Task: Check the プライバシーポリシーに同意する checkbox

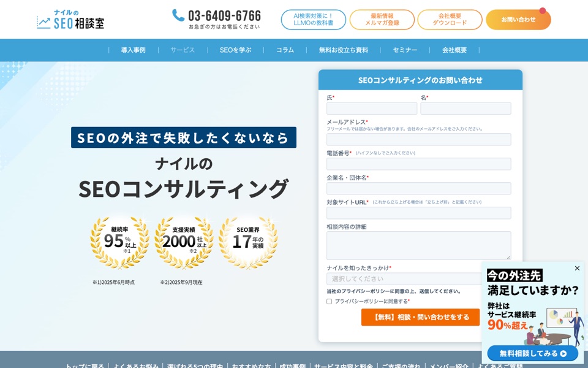Action: pyautogui.click(x=330, y=302)
